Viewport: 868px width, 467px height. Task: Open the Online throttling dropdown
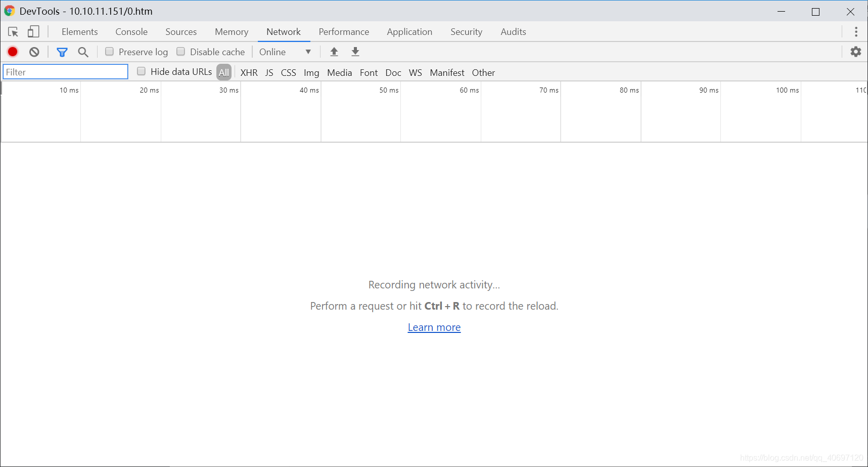[285, 52]
